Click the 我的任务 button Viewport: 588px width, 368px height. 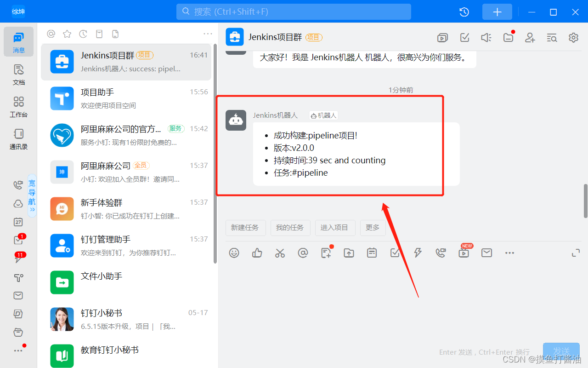click(x=290, y=228)
